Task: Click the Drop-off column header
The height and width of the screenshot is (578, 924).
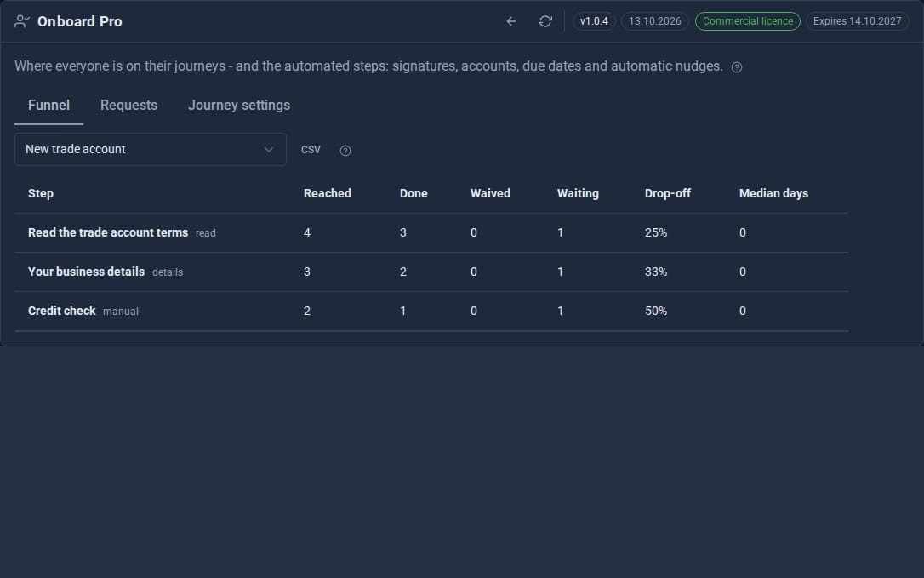Action: (668, 193)
